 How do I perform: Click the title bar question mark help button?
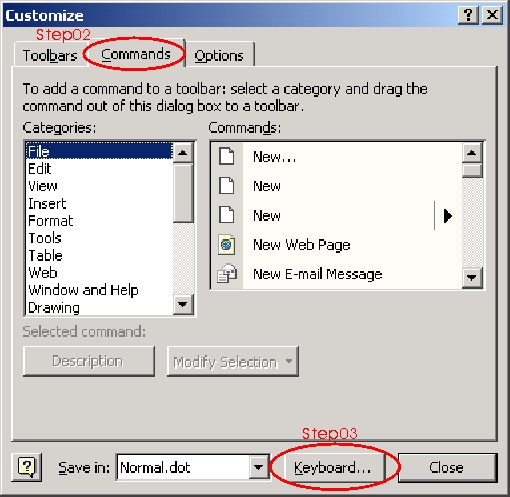coord(468,15)
